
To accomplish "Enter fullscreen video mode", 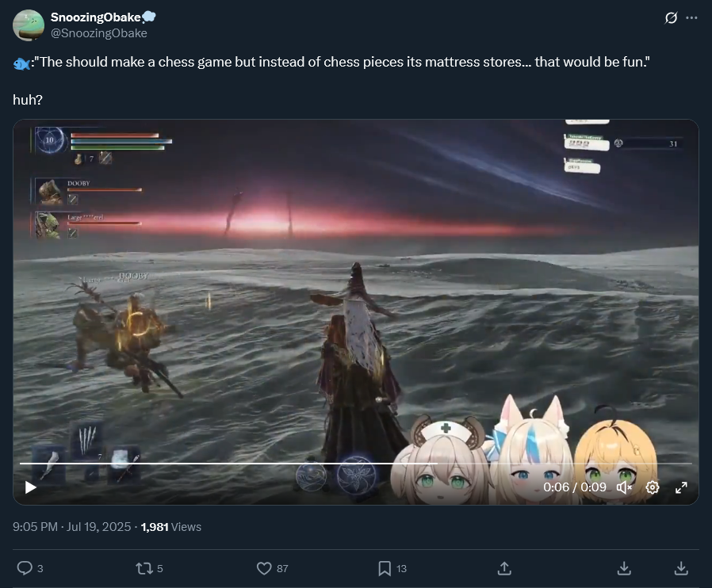I will point(681,487).
